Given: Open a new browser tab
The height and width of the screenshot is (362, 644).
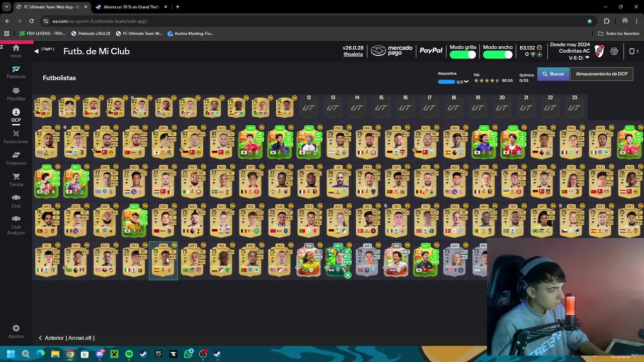Looking at the screenshot, I should pyautogui.click(x=178, y=7).
